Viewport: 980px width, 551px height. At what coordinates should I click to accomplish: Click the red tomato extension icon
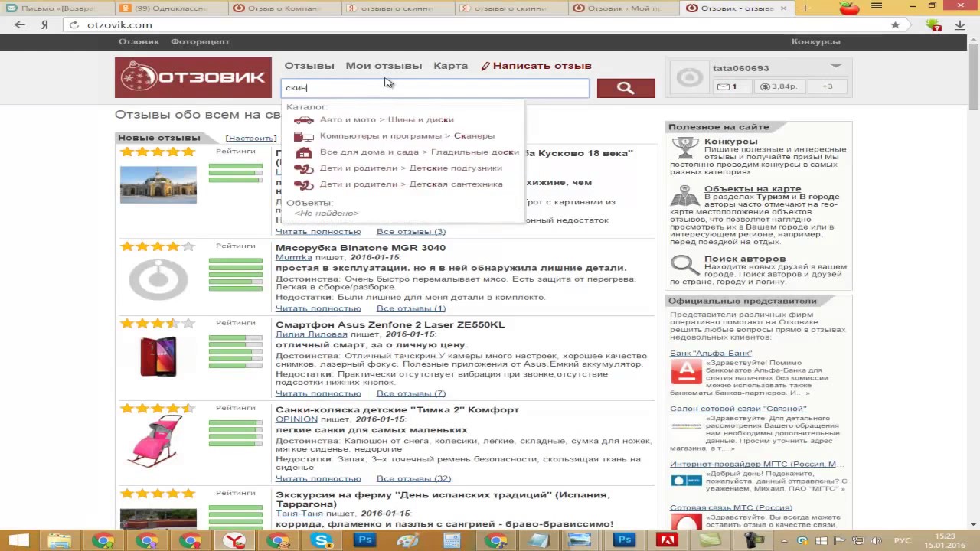(x=850, y=8)
